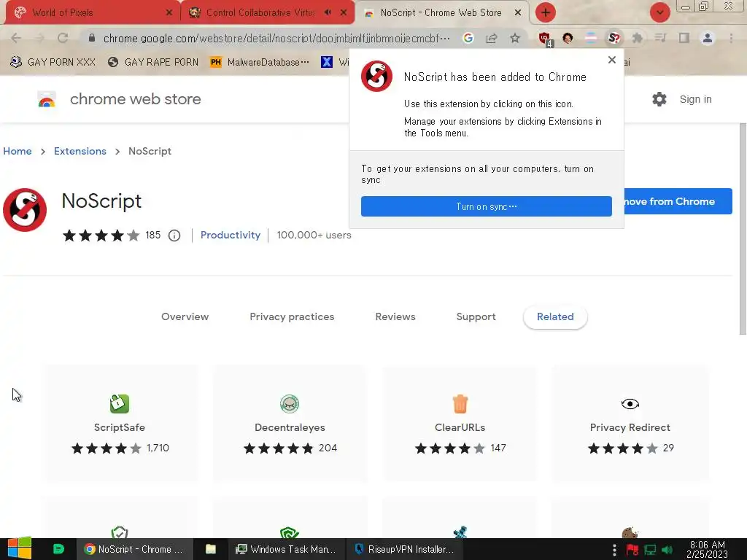Click the Google icon in the address bar
Image resolution: width=747 pixels, height=560 pixels.
coord(468,38)
